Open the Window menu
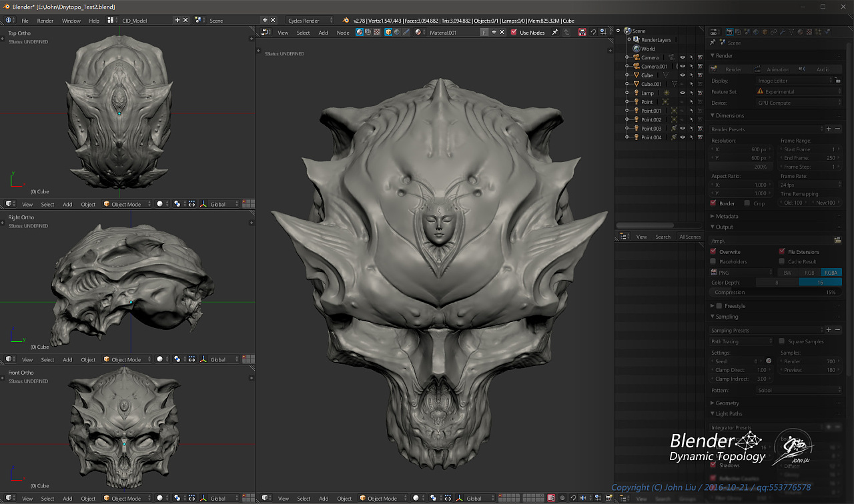This screenshot has height=504, width=854. tap(71, 21)
